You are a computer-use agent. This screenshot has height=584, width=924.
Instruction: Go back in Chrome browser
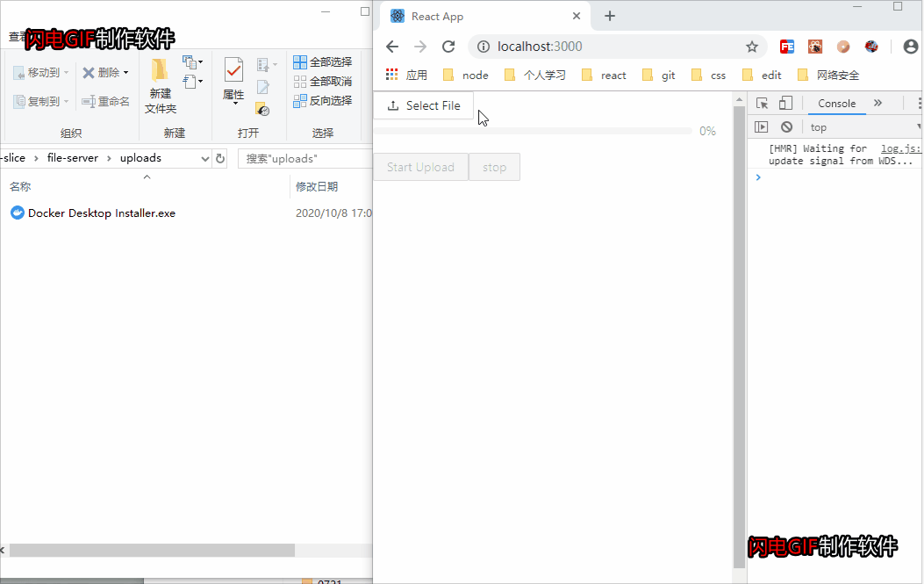392,47
